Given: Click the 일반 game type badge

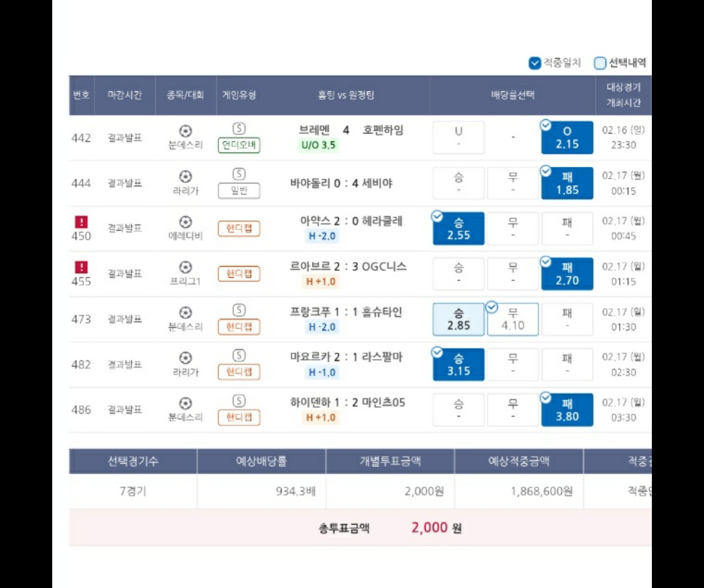Looking at the screenshot, I should click(x=239, y=191).
